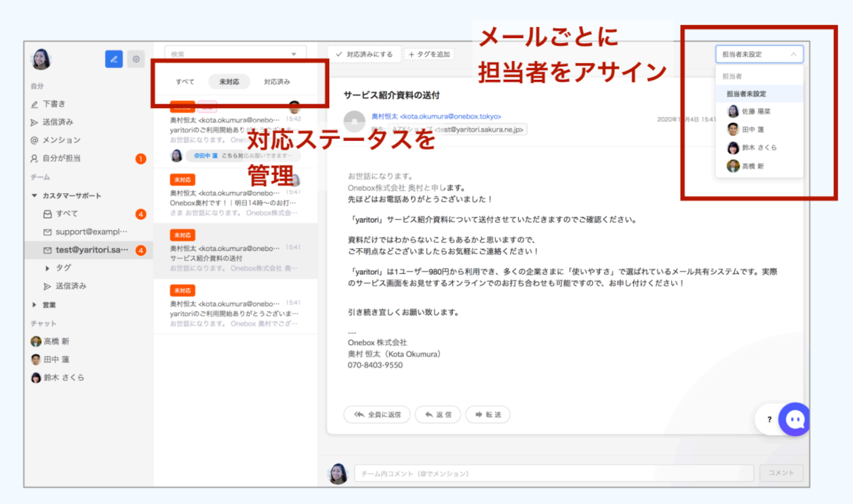
Task: Open the support@exampl… mailbox
Action: (x=91, y=232)
